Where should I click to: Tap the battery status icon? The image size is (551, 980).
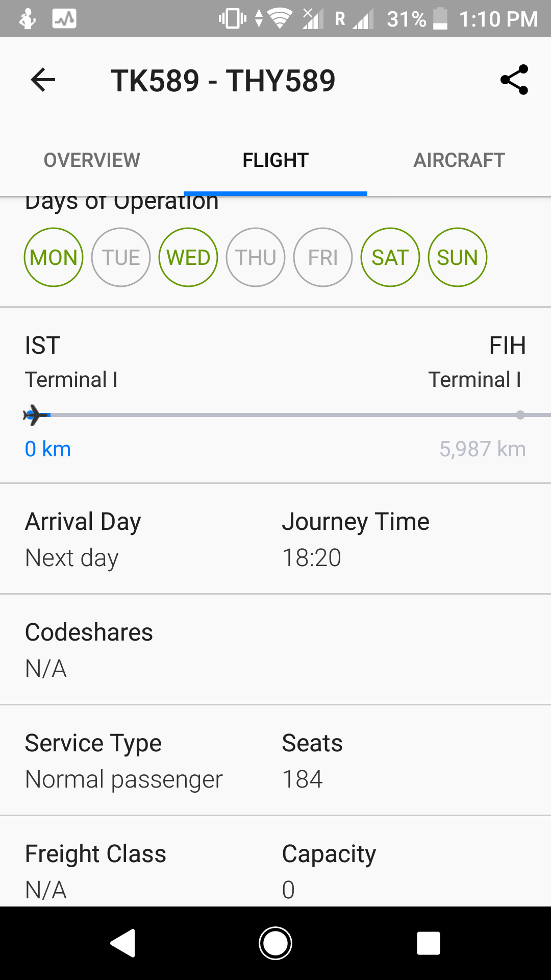click(x=440, y=19)
